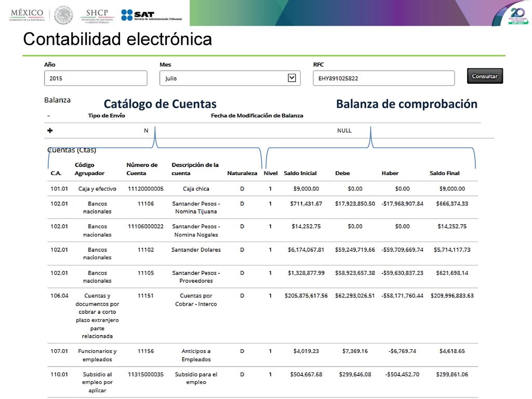
Task: Click the México government logo
Action: pos(27,15)
